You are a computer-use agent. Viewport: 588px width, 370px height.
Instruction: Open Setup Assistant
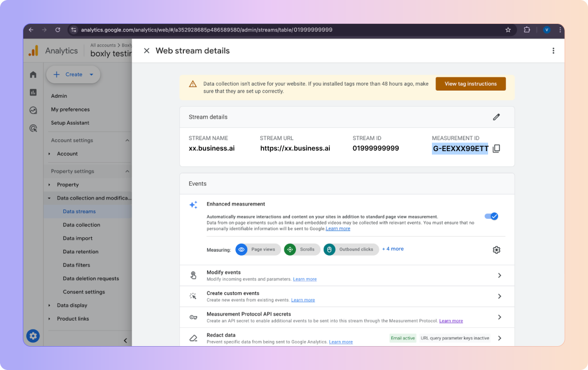(x=70, y=123)
